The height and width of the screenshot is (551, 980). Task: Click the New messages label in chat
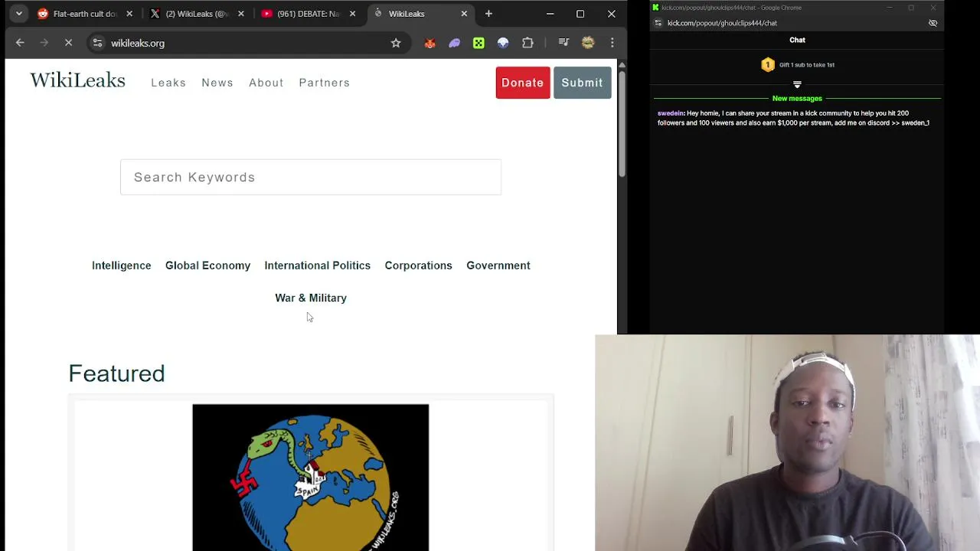(x=797, y=99)
